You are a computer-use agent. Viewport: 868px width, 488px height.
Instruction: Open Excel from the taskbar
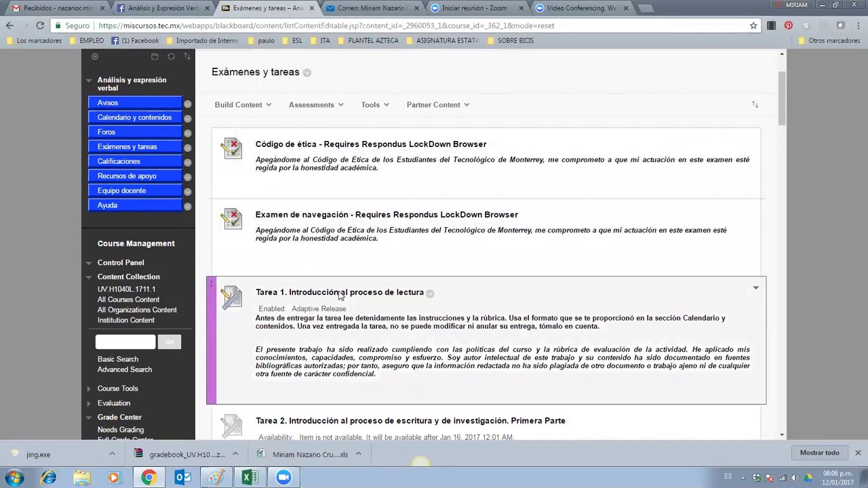250,478
